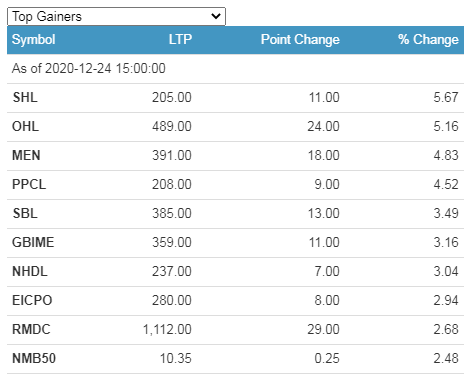Image resolution: width=469 pixels, height=377 pixels.
Task: Open the Top Gainers dropdown
Action: click(116, 16)
